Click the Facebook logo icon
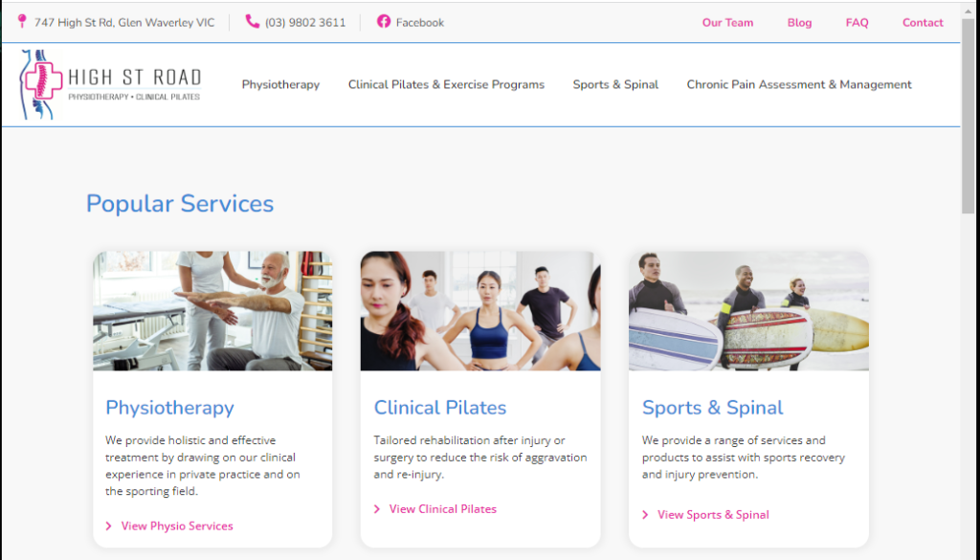 [x=384, y=22]
